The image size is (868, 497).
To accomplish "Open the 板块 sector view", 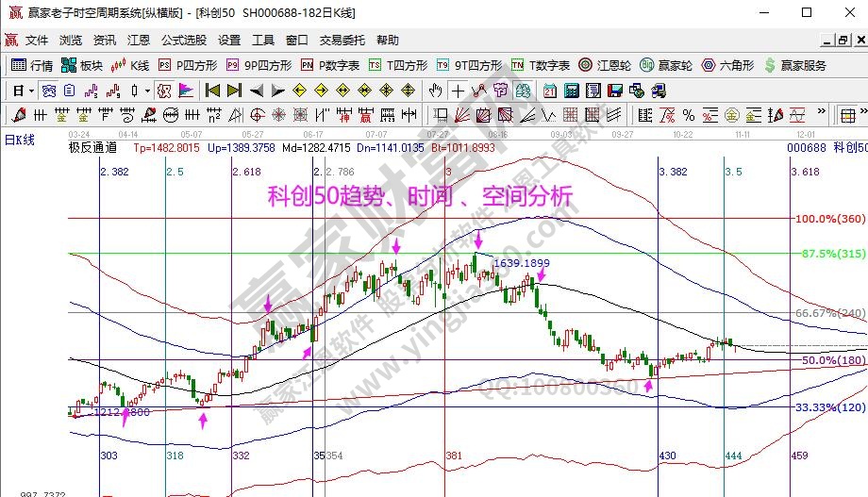I will click(82, 65).
